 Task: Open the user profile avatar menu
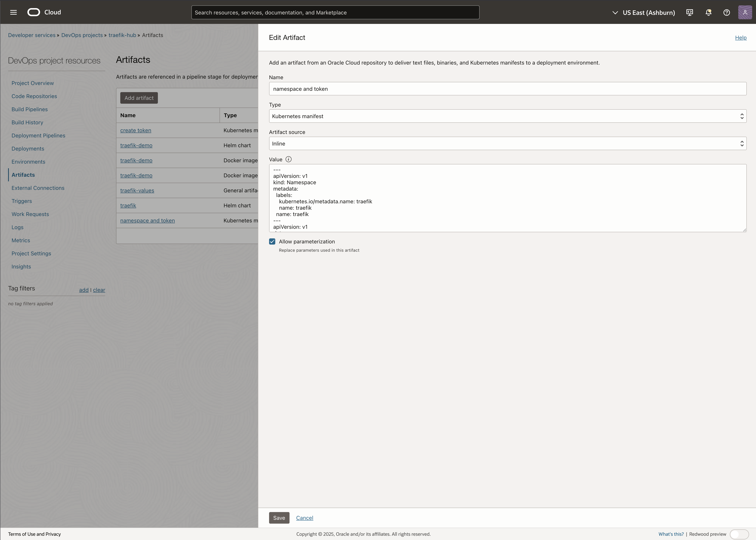click(x=745, y=13)
